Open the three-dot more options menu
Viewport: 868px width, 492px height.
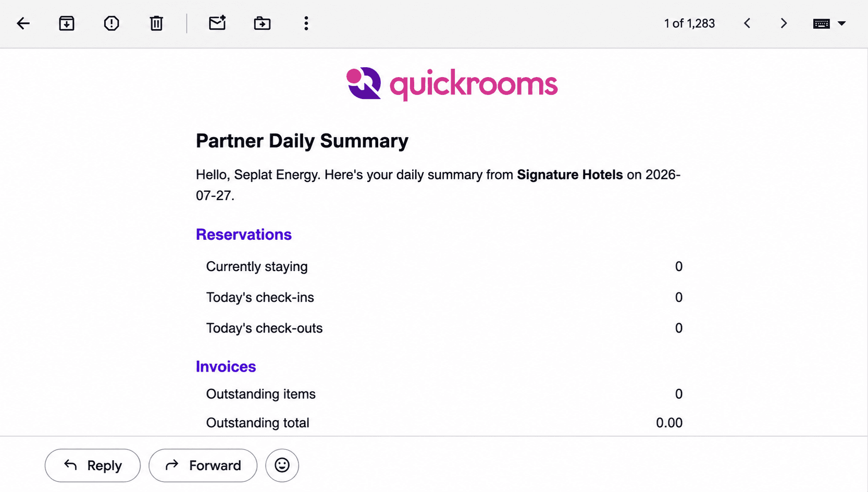pos(306,23)
